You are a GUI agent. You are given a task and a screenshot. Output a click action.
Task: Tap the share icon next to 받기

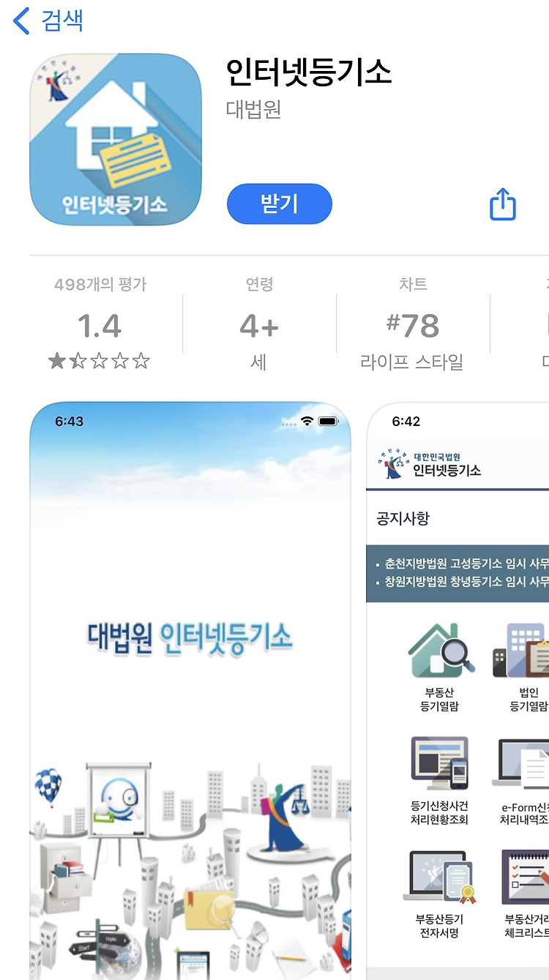point(503,203)
